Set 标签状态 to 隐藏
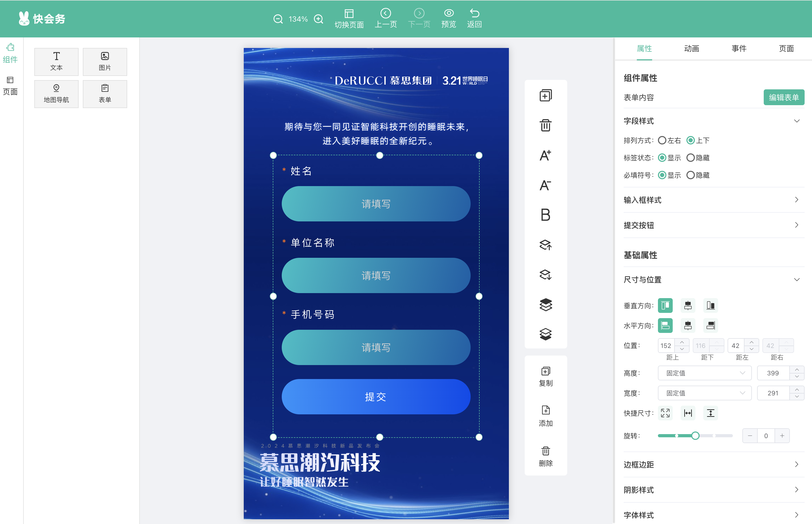The width and height of the screenshot is (812, 524). click(x=690, y=158)
